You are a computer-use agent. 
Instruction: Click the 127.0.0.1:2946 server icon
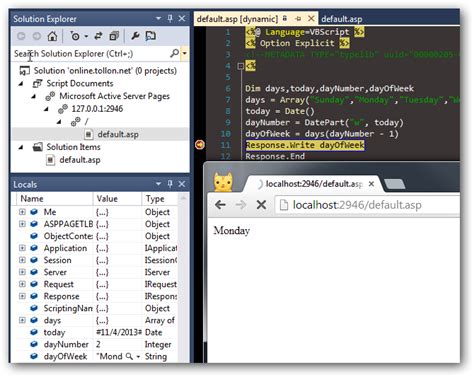63,109
